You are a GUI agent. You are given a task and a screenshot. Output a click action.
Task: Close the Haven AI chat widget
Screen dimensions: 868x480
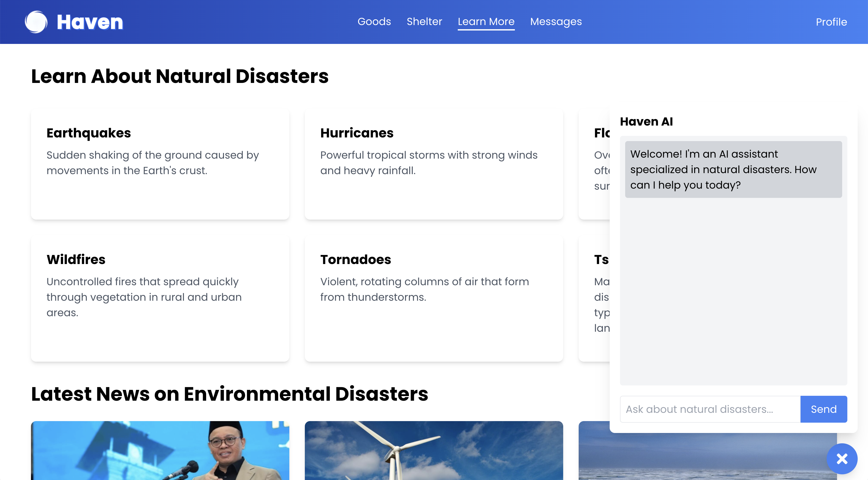pyautogui.click(x=842, y=459)
